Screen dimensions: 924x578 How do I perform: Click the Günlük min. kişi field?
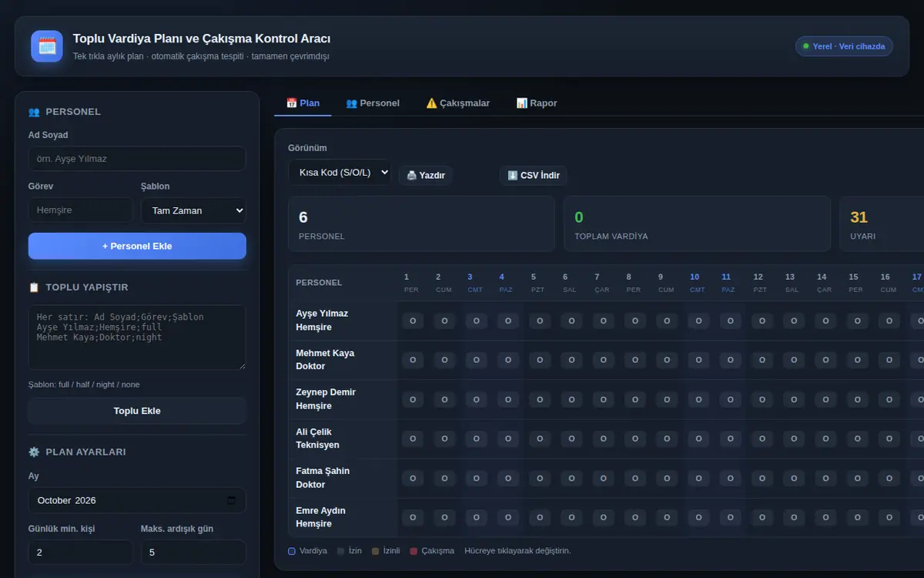pyautogui.click(x=81, y=553)
